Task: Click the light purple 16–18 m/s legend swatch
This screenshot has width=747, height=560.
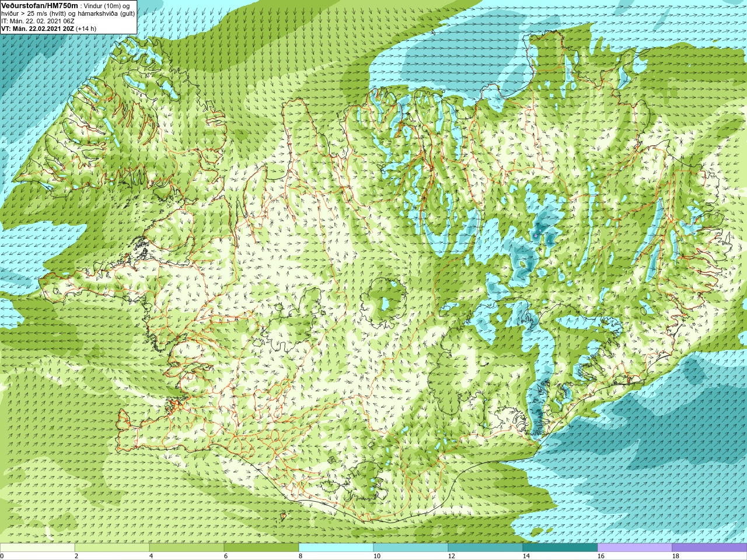Action: (x=635, y=548)
